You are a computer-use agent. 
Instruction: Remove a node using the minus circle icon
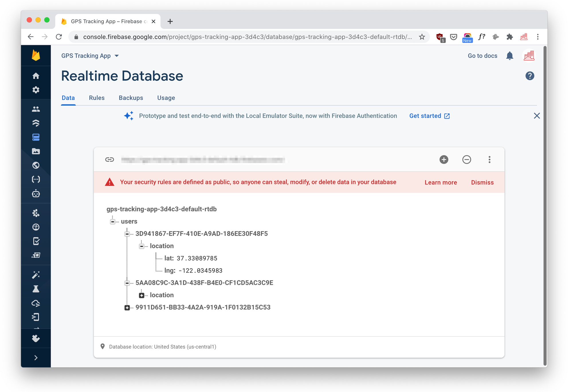(x=467, y=159)
